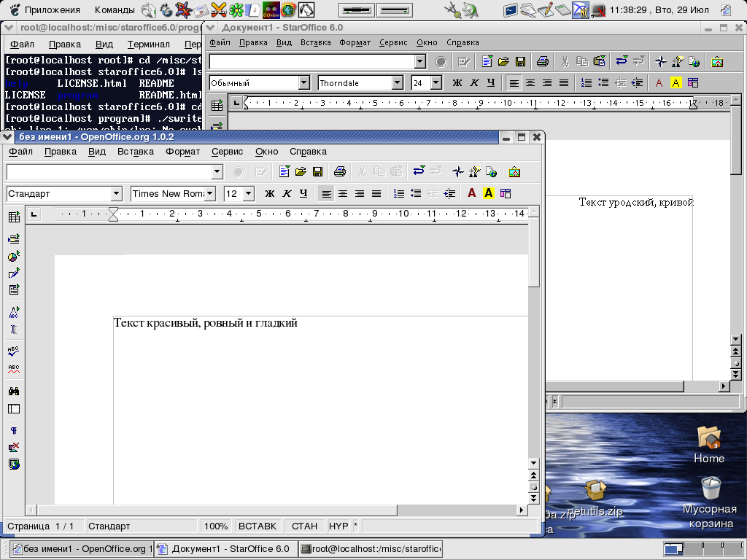Toggle bullet list icon in OpenOffice

(x=416, y=193)
